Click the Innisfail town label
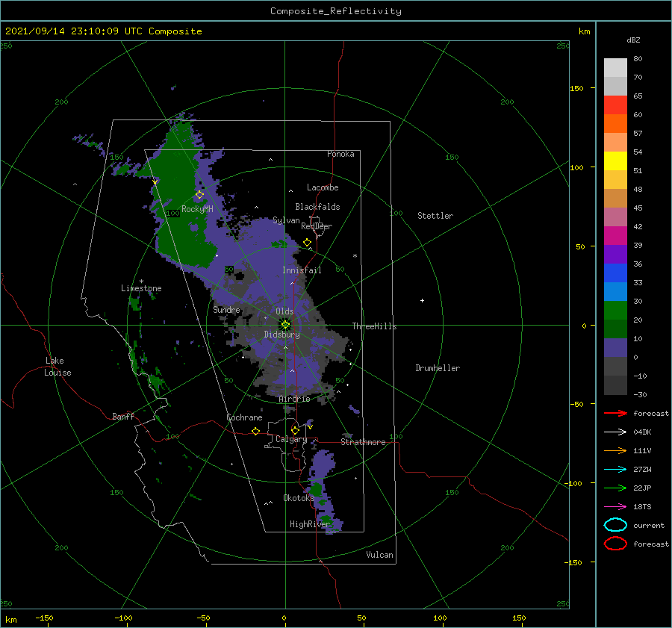 [x=302, y=270]
